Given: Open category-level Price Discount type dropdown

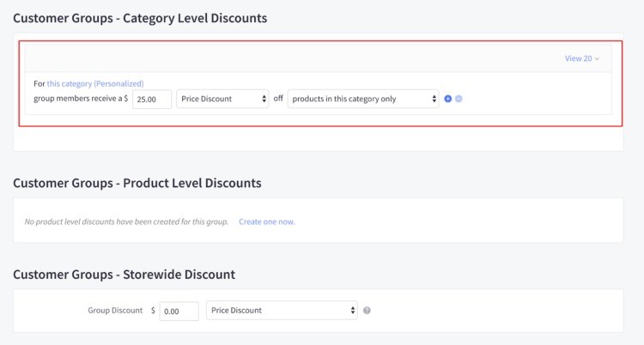Looking at the screenshot, I should 222,99.
